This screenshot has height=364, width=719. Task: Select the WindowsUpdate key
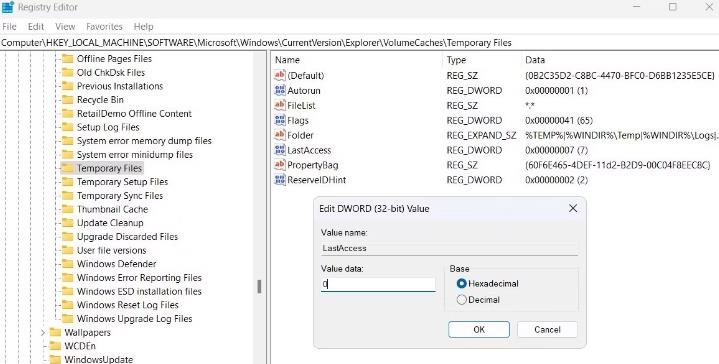click(99, 359)
